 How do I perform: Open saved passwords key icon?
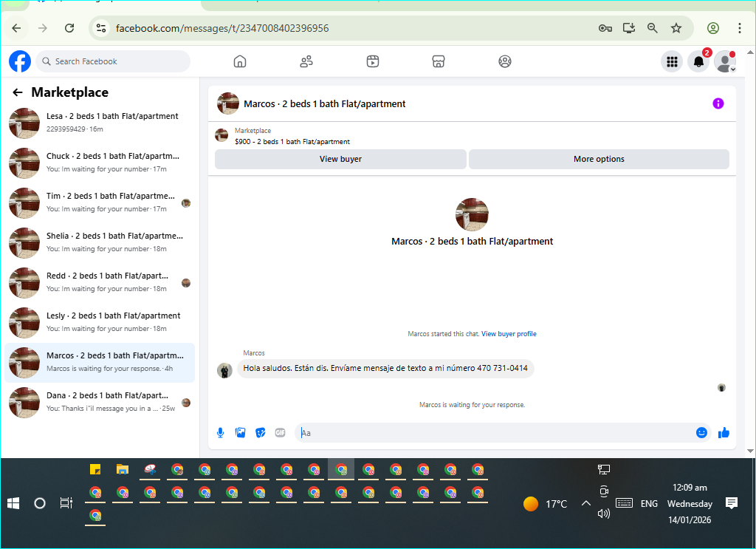605,28
